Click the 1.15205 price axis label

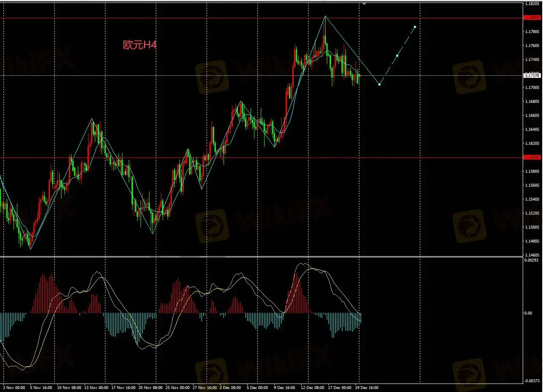[532, 213]
